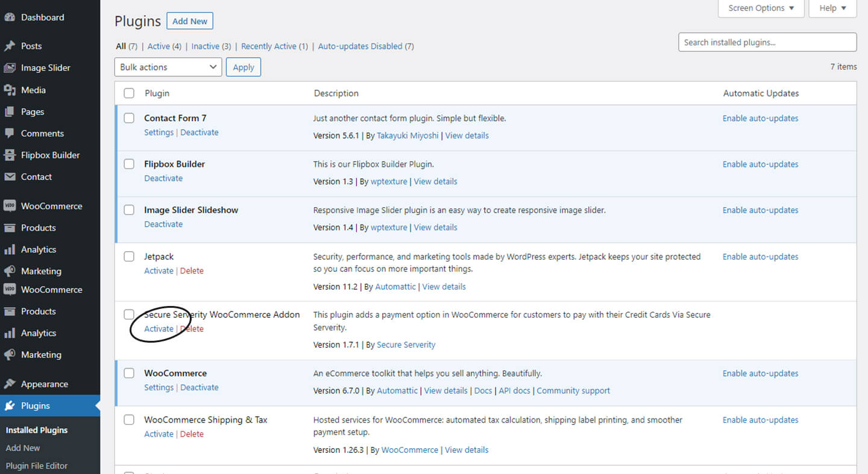Screen dimensions: 868x474
Task: Activate WooCommerce Shipping & Tax
Action: [159, 434]
